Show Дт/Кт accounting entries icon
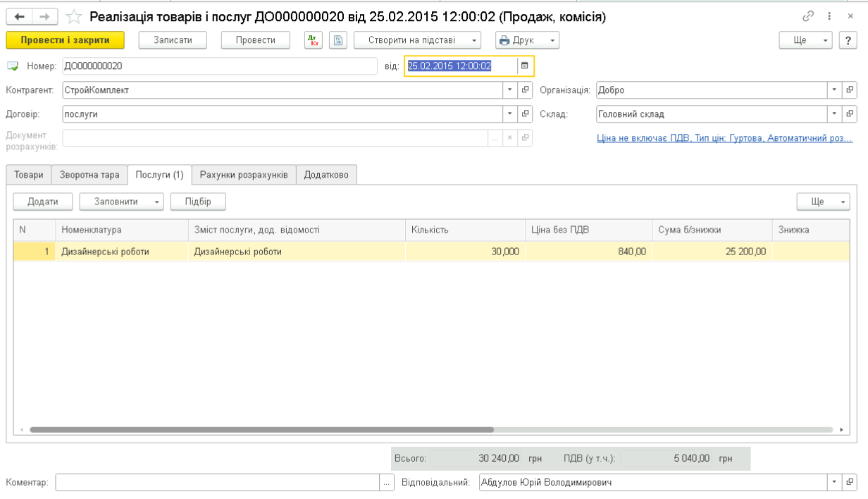Screen dimensions: 868x499 314,40
